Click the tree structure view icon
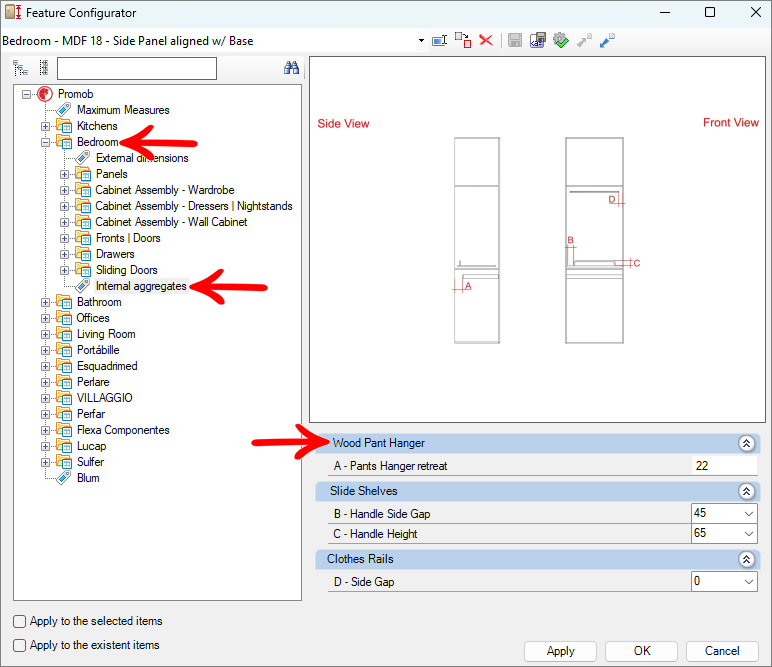 point(20,68)
